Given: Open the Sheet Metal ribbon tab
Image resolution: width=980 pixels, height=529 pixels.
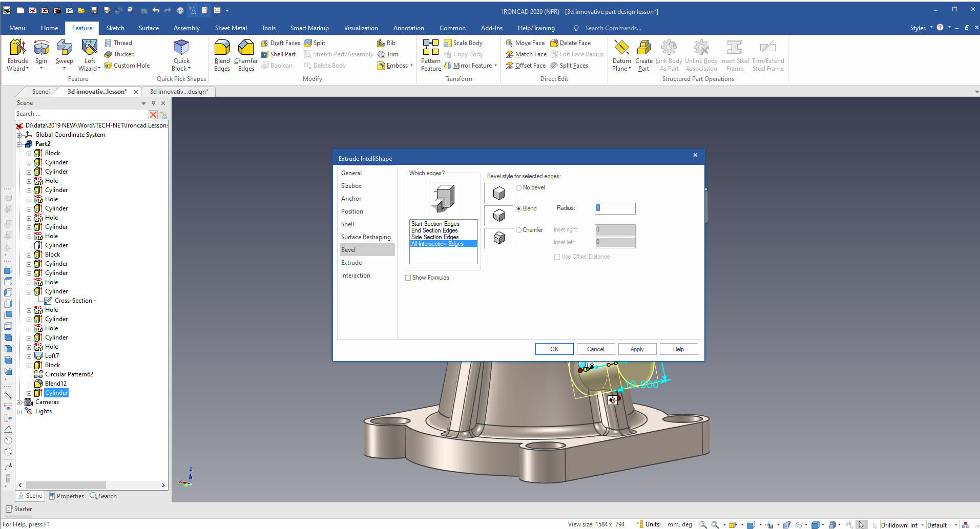Looking at the screenshot, I should pos(231,28).
